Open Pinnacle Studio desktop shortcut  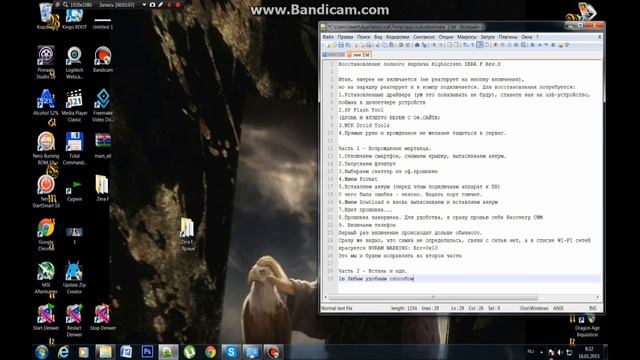[46, 62]
